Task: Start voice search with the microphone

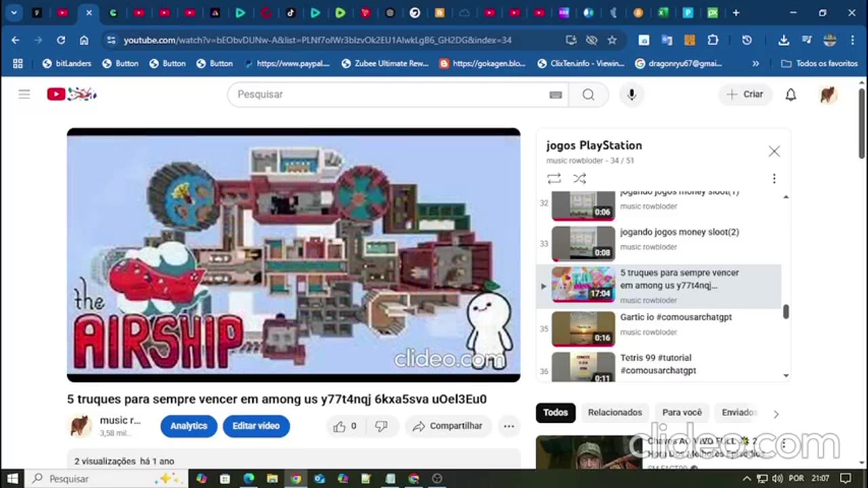Action: point(631,94)
